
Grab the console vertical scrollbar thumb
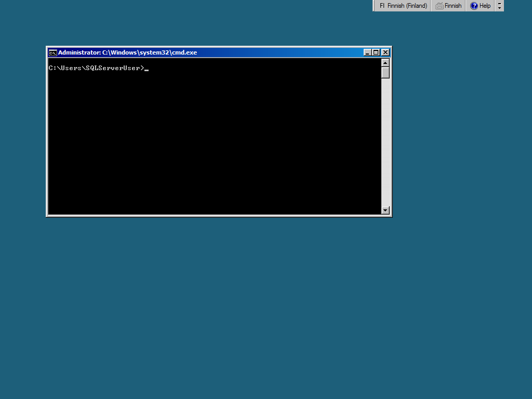[x=385, y=72]
